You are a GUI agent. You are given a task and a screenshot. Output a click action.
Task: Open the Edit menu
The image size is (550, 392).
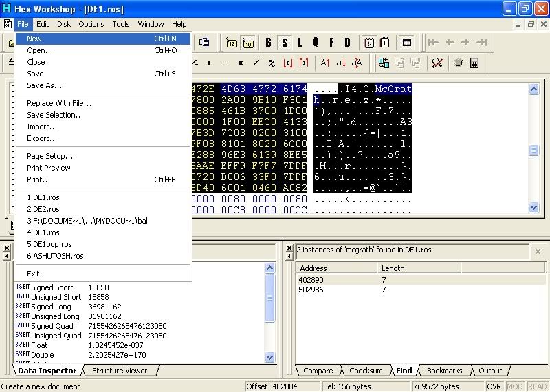coord(43,24)
